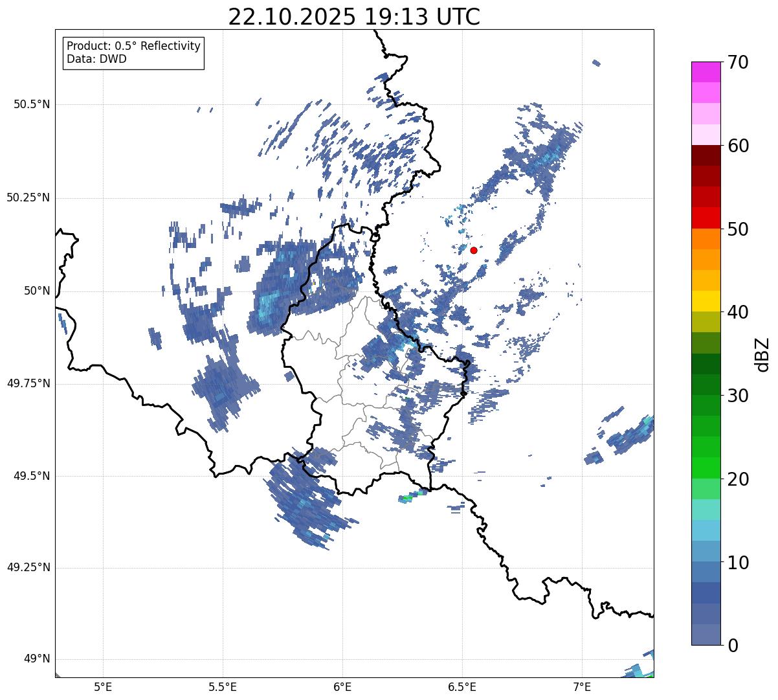Click the 10 colorbar tick label
Viewport: 778px width, 700px height.
[738, 562]
